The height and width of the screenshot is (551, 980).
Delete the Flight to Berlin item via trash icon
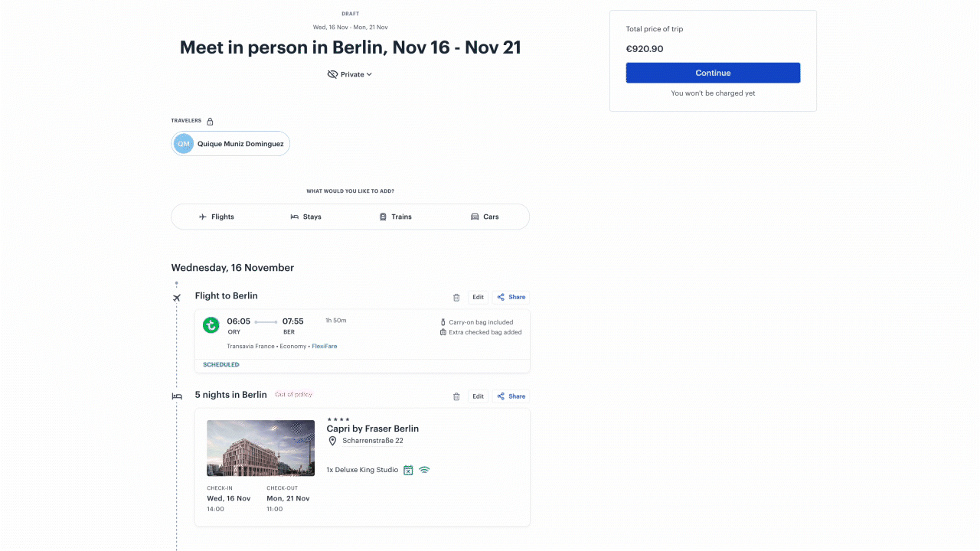coord(456,298)
